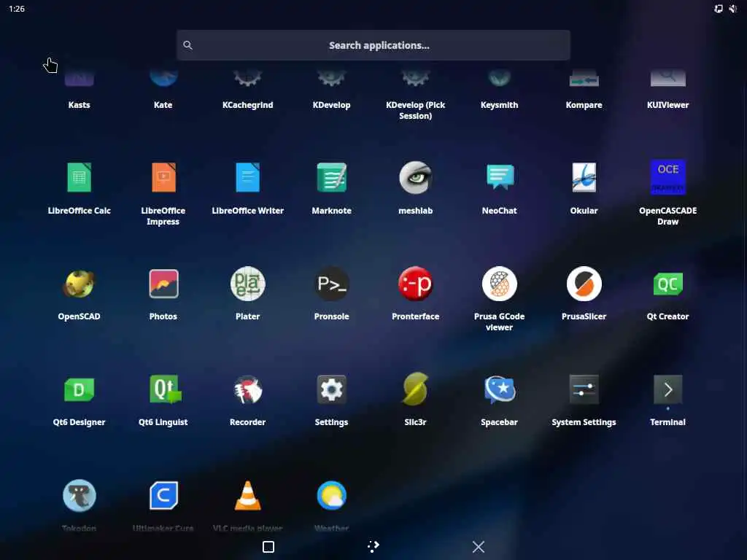Viewport: 747px width, 560px height.
Task: Open OpenSCAD
Action: 79,295
